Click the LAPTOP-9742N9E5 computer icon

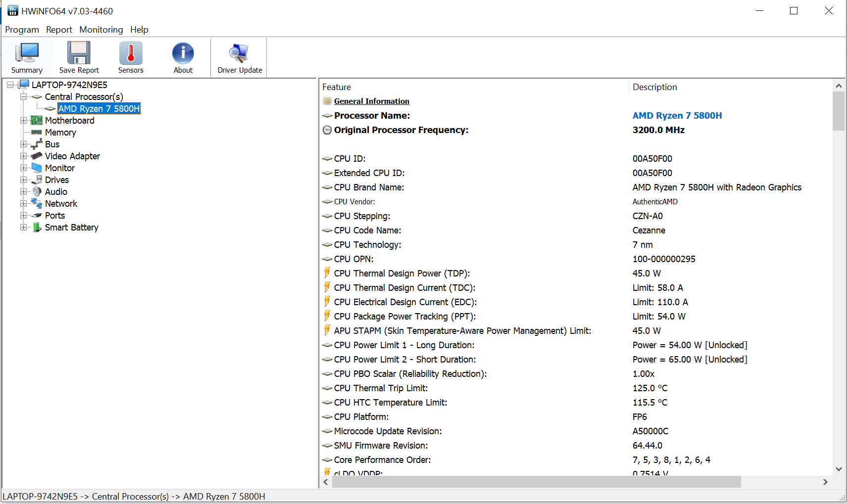point(24,85)
